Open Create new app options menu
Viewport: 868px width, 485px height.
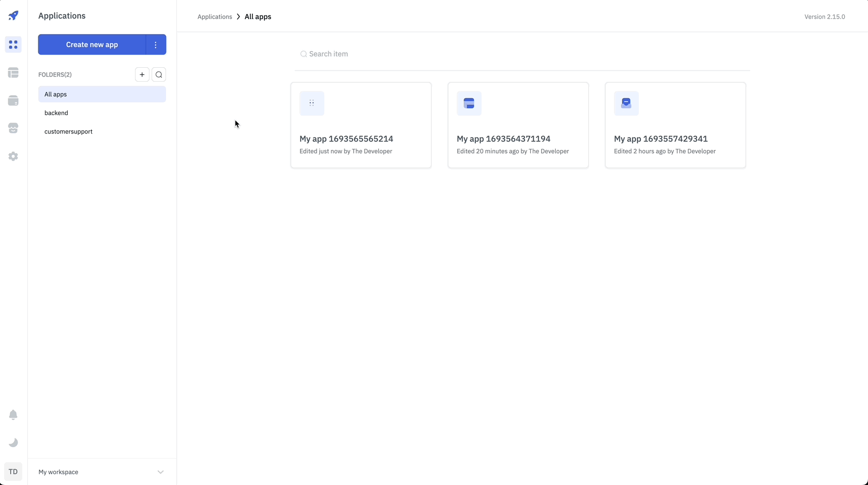[x=156, y=44]
